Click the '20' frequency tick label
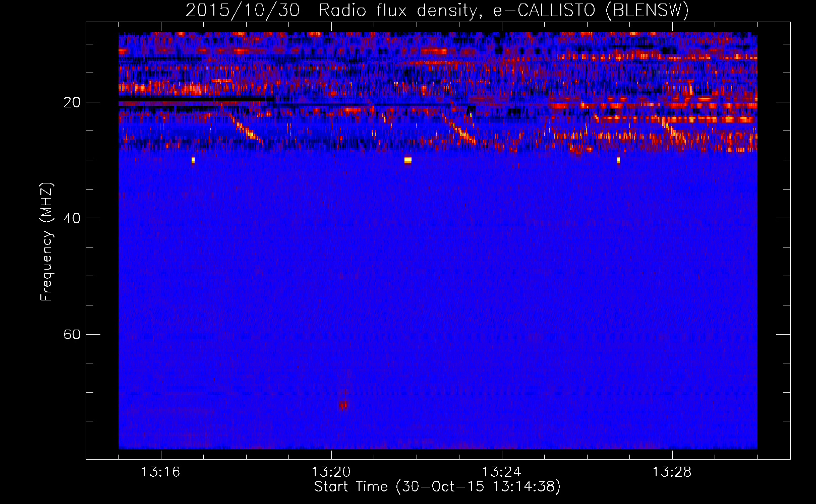Screen dimensions: 816x504 click(72, 102)
